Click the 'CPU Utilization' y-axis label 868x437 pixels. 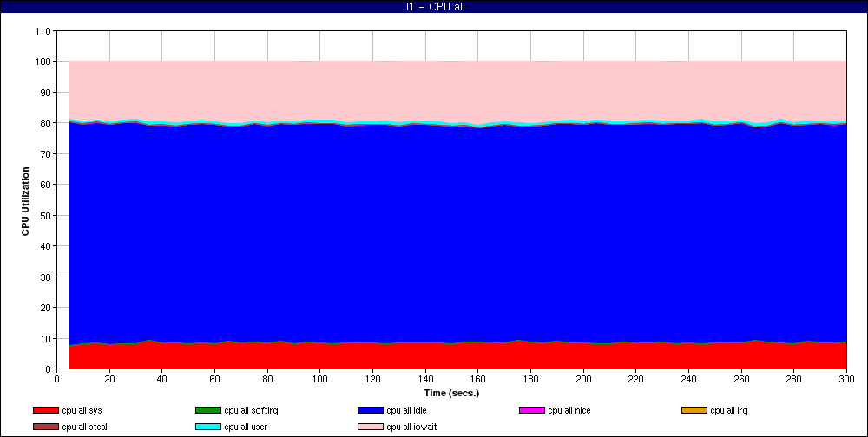pyautogui.click(x=25, y=201)
